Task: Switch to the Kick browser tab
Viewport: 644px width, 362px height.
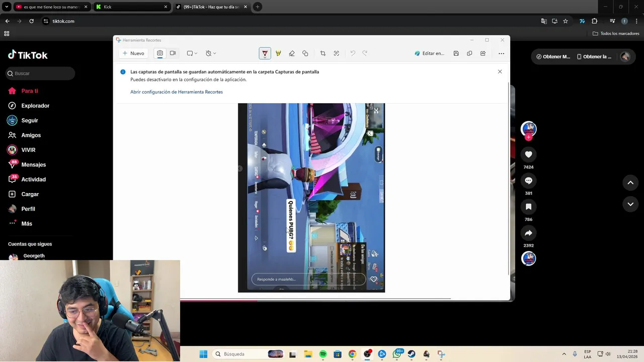Action: 132,7
